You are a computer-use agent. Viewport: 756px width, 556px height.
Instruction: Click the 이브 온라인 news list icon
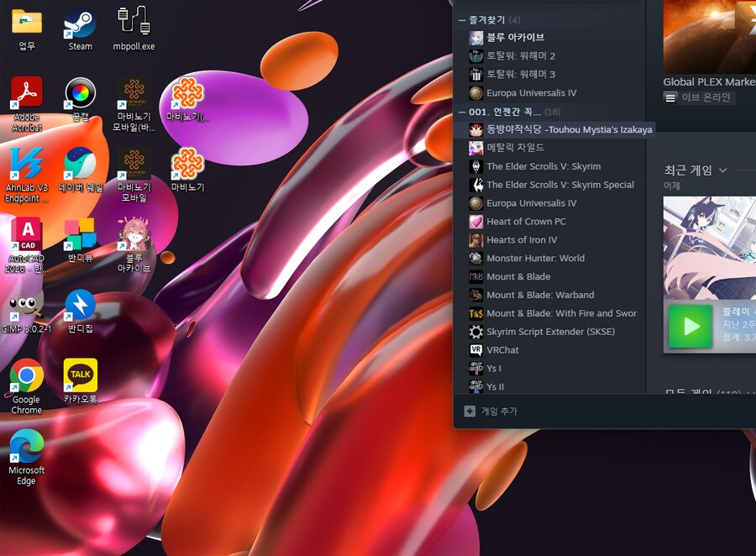tap(670, 98)
